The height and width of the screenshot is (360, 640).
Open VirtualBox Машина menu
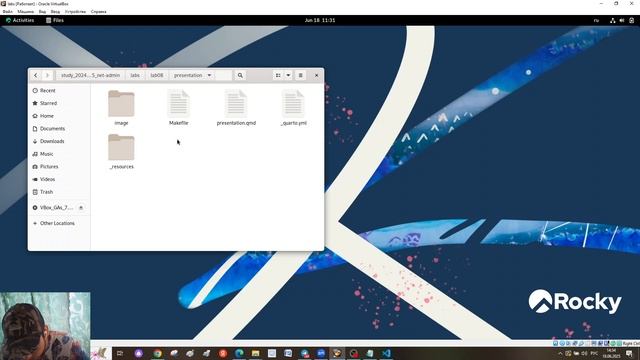[x=26, y=11]
